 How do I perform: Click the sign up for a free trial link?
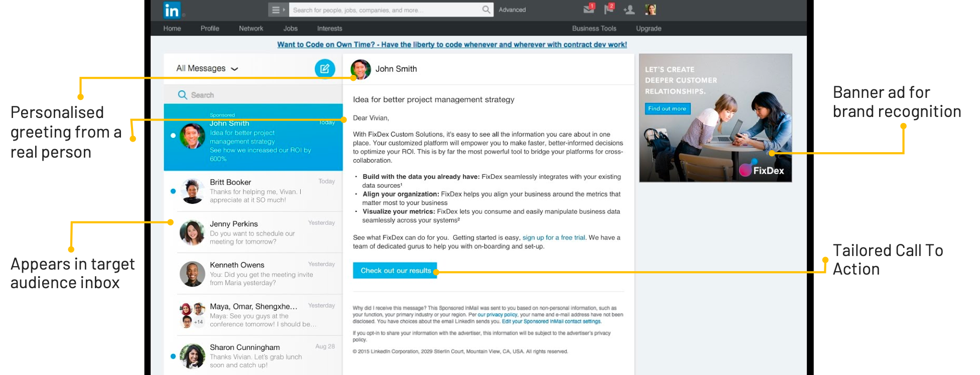tap(554, 237)
